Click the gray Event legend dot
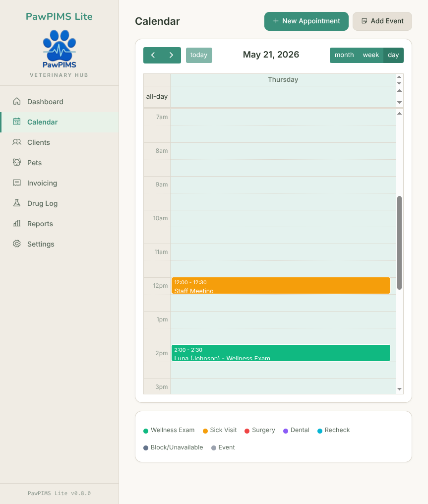Viewport: 428px width, 504px height. click(214, 448)
